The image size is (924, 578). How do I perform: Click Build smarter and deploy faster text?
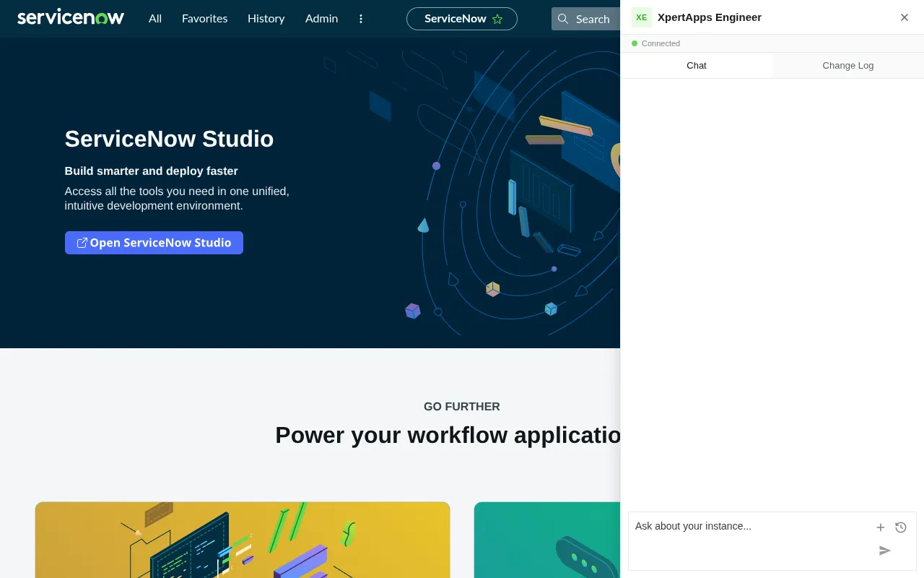point(152,171)
